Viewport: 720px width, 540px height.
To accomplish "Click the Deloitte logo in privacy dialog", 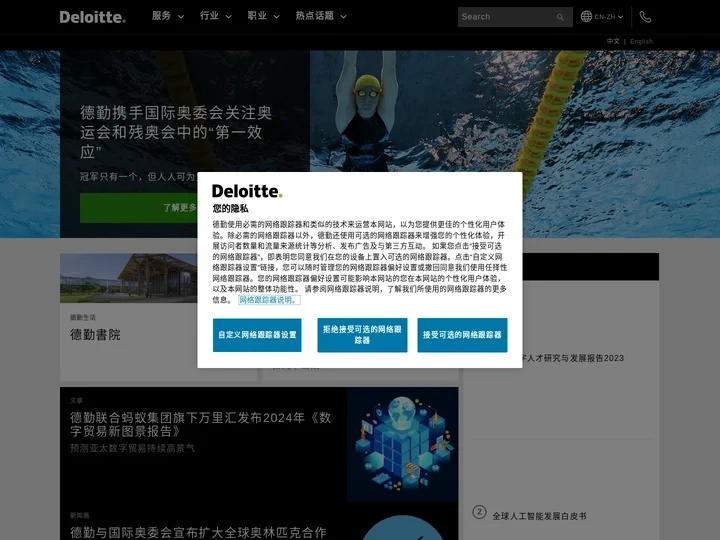I will tap(247, 191).
